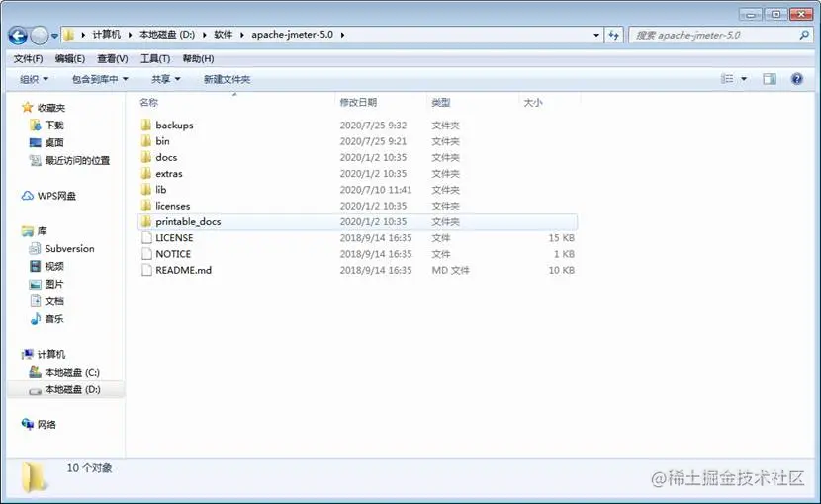Click the change view icon in toolbar
Viewport: 821px width, 504px height.
[x=727, y=79]
